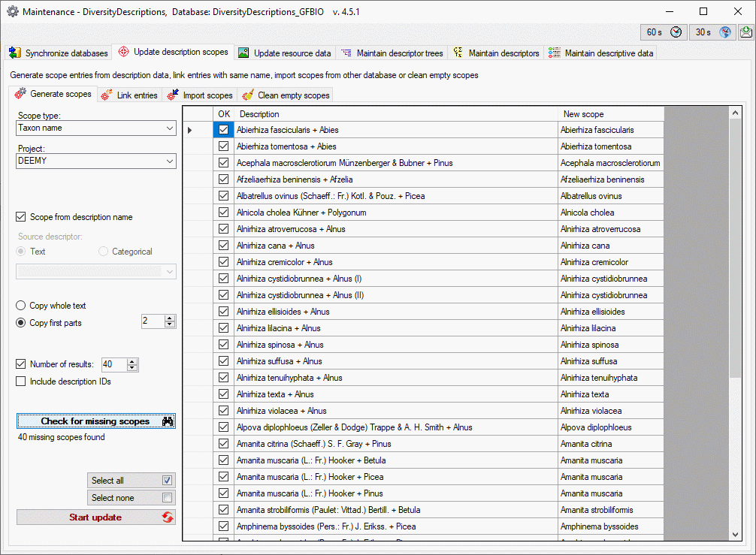This screenshot has width=756, height=555.
Task: Open the Link entries sub-tab
Action: 129,95
